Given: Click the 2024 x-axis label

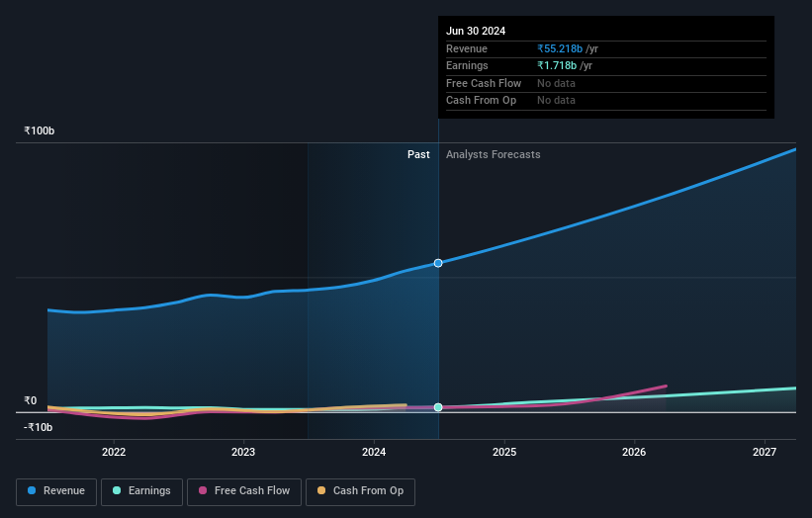Looking at the screenshot, I should coord(374,453).
